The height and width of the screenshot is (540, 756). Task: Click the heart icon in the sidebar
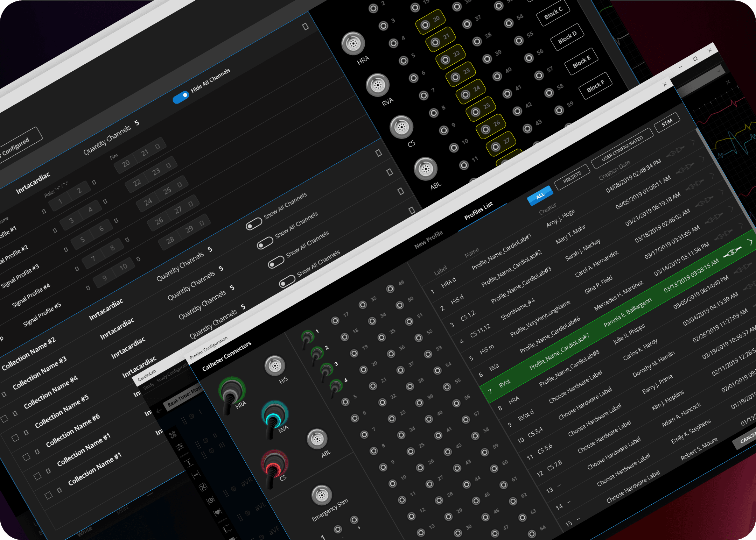218,512
